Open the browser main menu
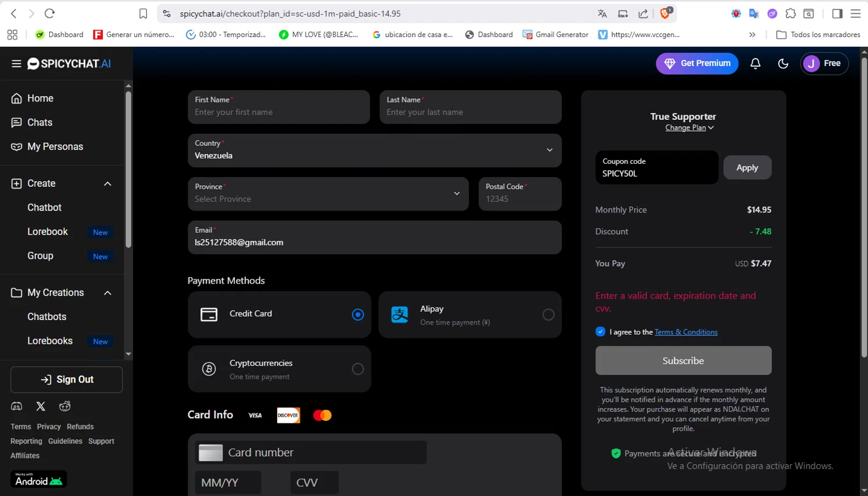The width and height of the screenshot is (868, 496). [x=855, y=13]
